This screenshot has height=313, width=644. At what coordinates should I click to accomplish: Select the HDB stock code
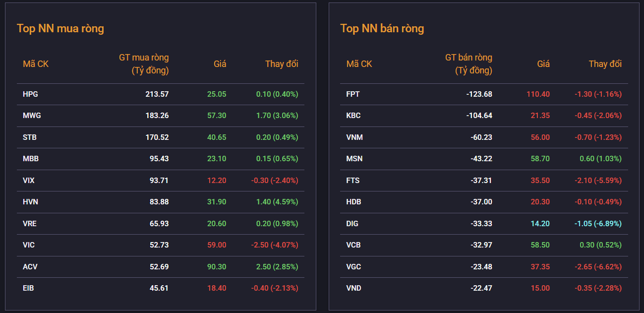pos(354,202)
